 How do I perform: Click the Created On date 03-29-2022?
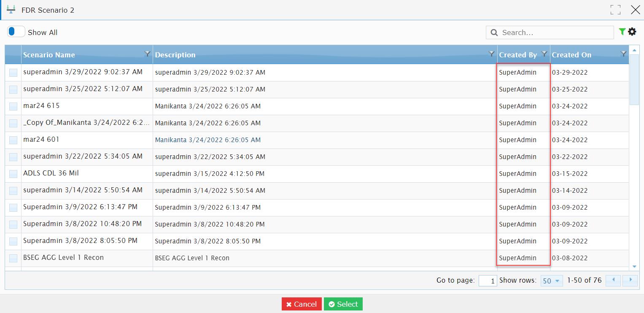click(570, 72)
